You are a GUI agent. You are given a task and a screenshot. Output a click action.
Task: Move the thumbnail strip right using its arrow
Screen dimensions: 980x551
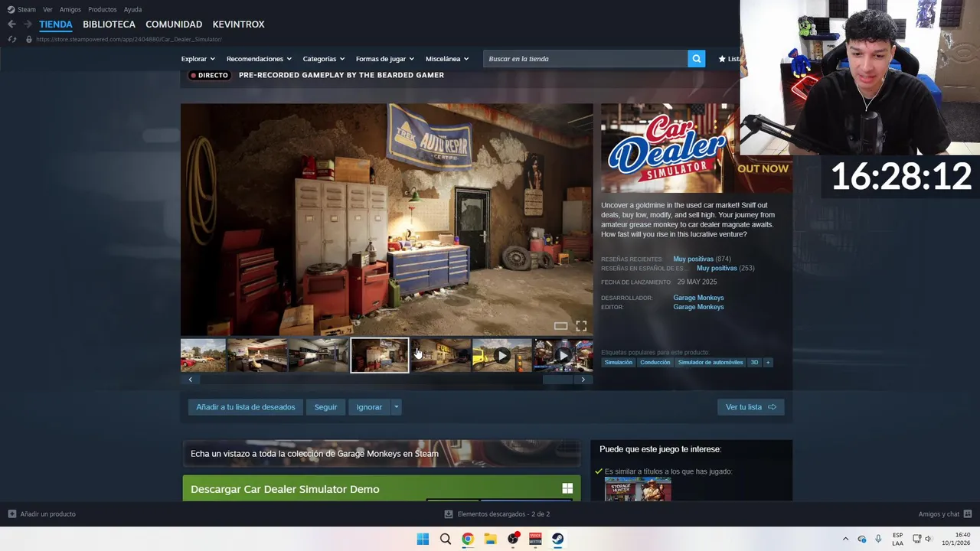coord(583,380)
